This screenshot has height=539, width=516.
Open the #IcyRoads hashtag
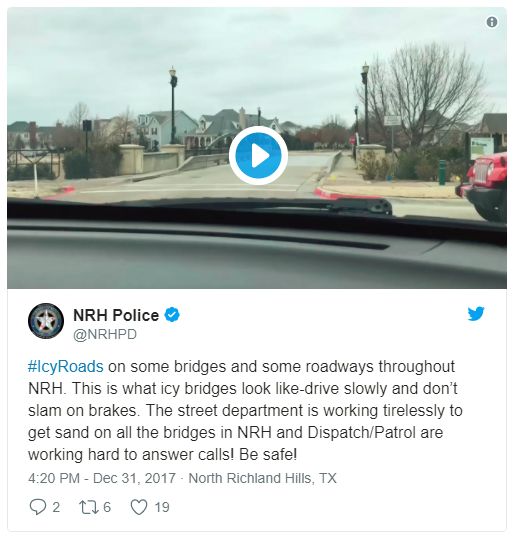tap(66, 366)
